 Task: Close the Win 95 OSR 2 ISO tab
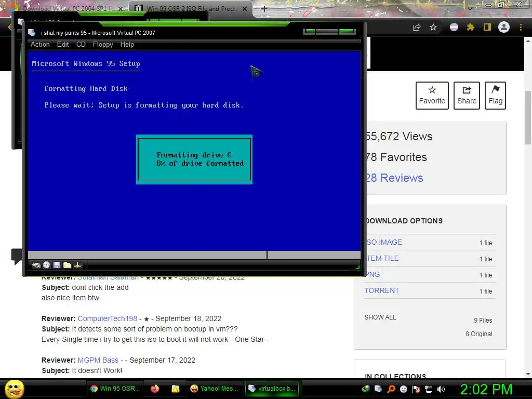245,9
